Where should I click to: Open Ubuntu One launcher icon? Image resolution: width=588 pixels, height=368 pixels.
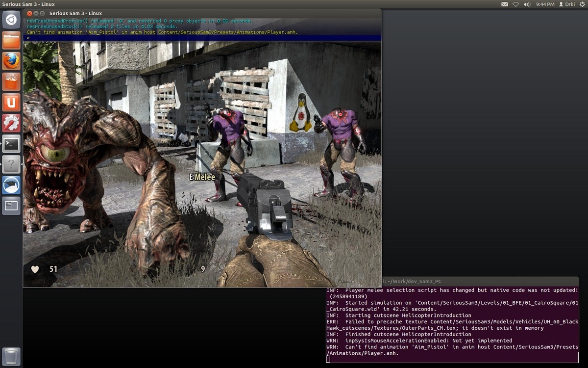pyautogui.click(x=11, y=103)
